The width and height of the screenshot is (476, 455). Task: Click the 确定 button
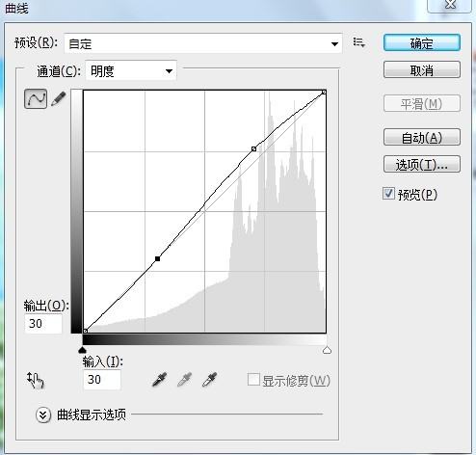coord(422,42)
